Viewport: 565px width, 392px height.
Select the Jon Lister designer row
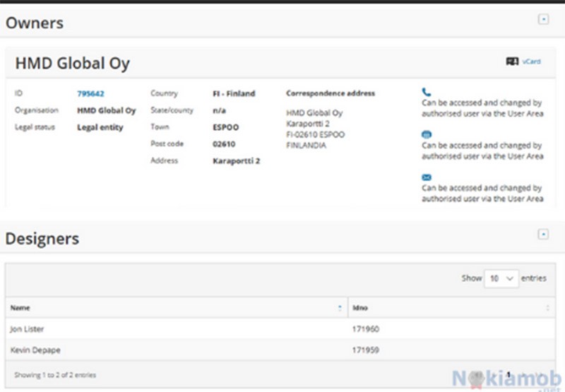[27, 329]
